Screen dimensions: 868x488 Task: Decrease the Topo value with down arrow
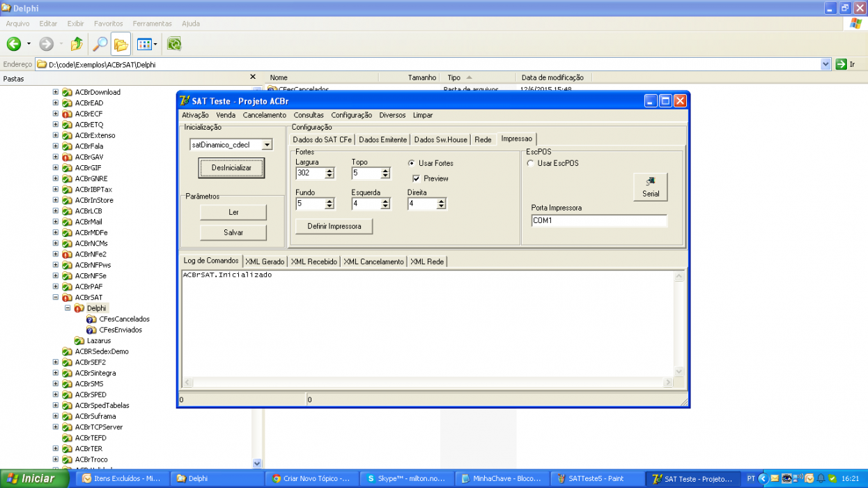click(385, 176)
